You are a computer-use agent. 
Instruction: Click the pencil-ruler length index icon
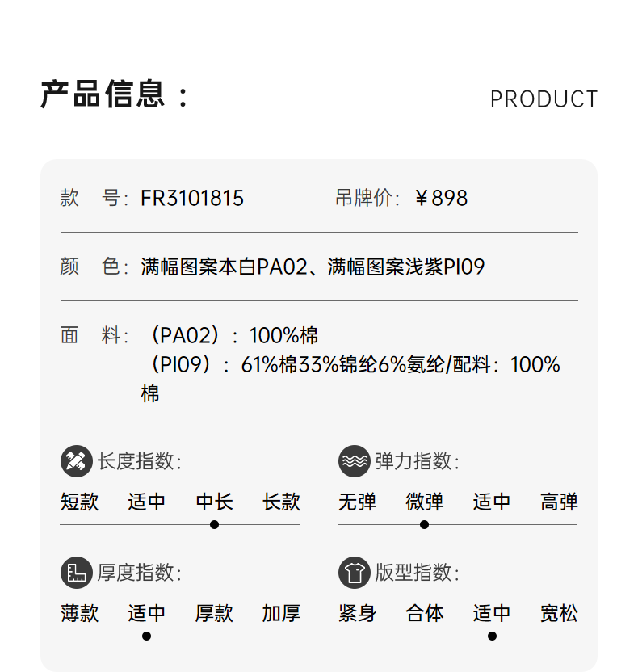click(77, 461)
